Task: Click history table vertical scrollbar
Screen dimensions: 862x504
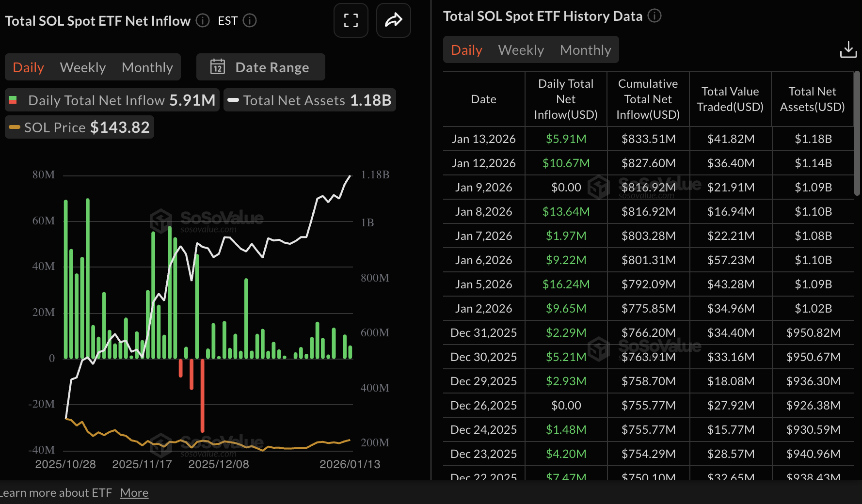Action: click(857, 133)
